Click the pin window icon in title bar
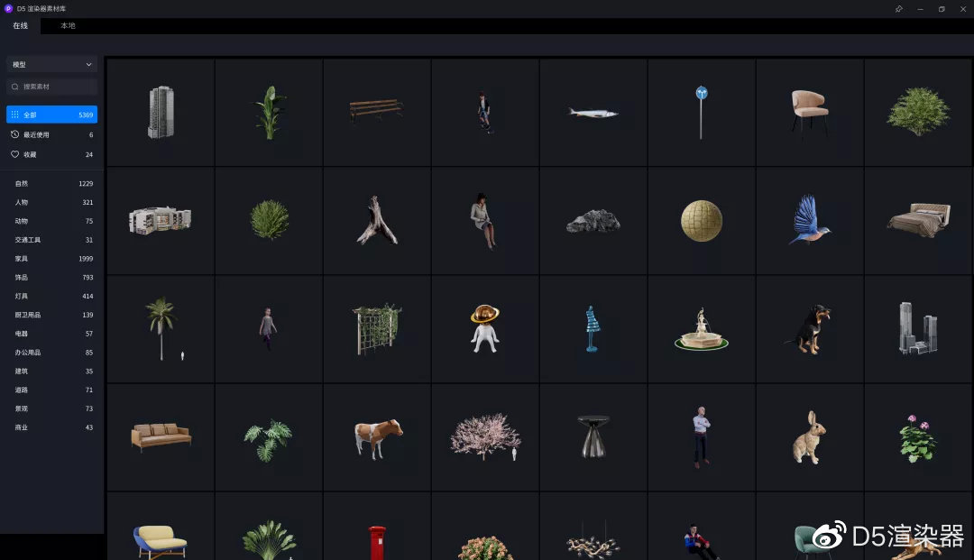This screenshot has height=560, width=974. 899,9
